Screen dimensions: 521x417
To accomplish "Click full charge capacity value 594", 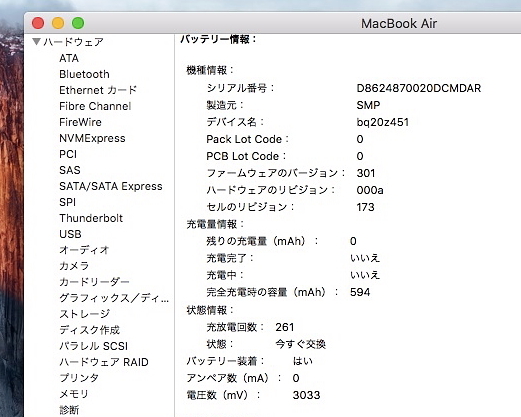I will [360, 292].
